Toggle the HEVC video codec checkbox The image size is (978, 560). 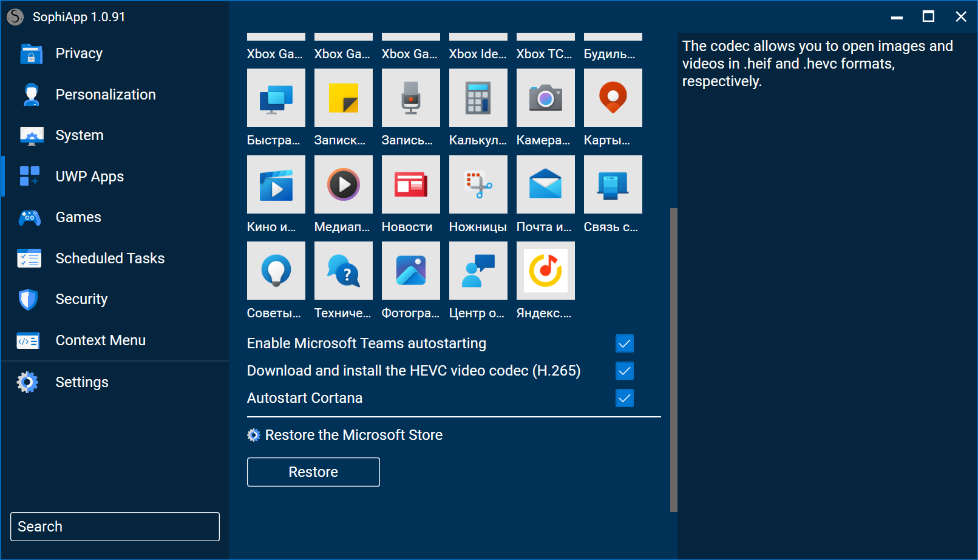coord(624,371)
